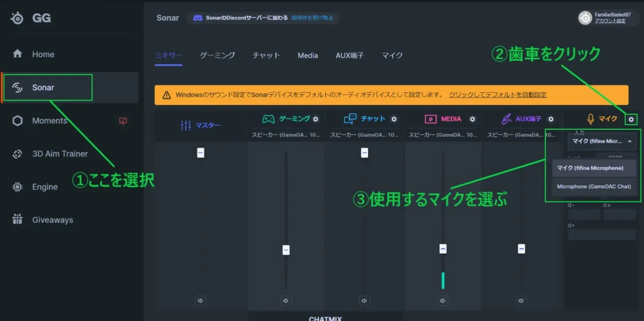Open MEDIA channel gear settings
Screen dimensions: 644x321
coord(473,119)
